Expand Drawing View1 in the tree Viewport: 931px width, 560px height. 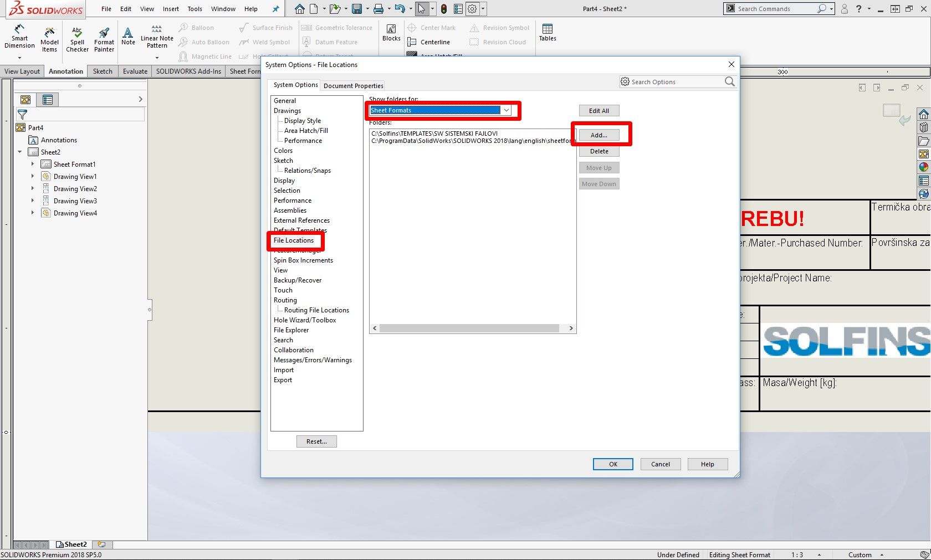click(x=33, y=177)
